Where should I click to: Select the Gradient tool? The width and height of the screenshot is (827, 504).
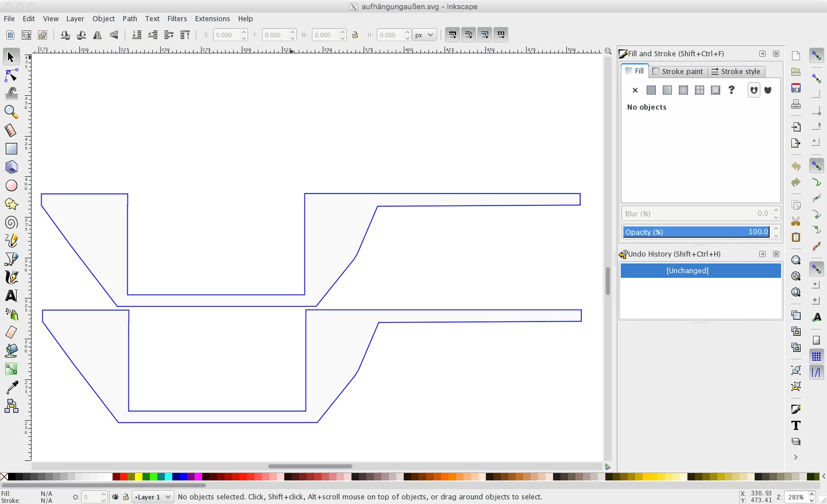coord(11,369)
